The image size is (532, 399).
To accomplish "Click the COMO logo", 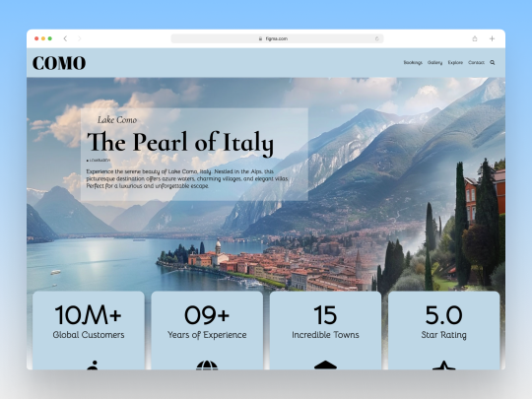I will (59, 63).
